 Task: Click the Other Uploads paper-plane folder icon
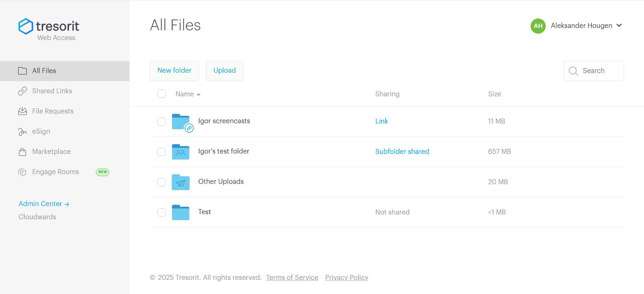(181, 182)
